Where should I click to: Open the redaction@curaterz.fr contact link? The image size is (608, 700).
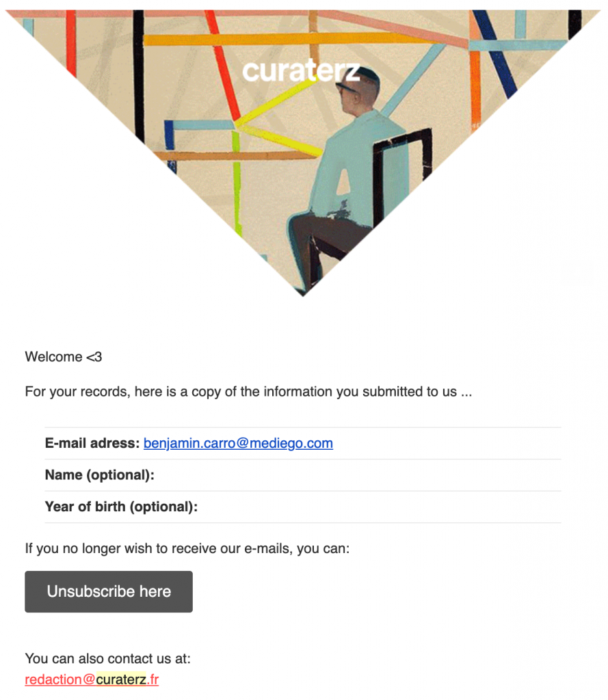click(92, 679)
